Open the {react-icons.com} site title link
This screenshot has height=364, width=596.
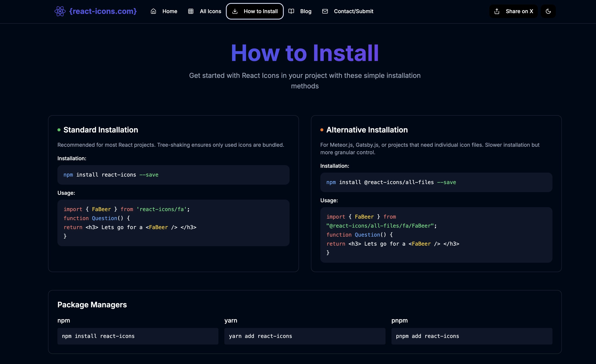coord(103,11)
